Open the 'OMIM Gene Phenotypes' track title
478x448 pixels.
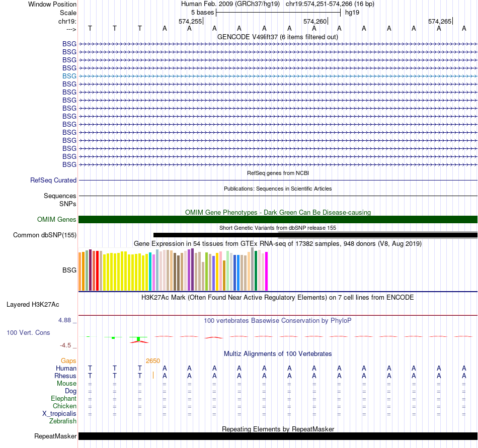point(278,212)
